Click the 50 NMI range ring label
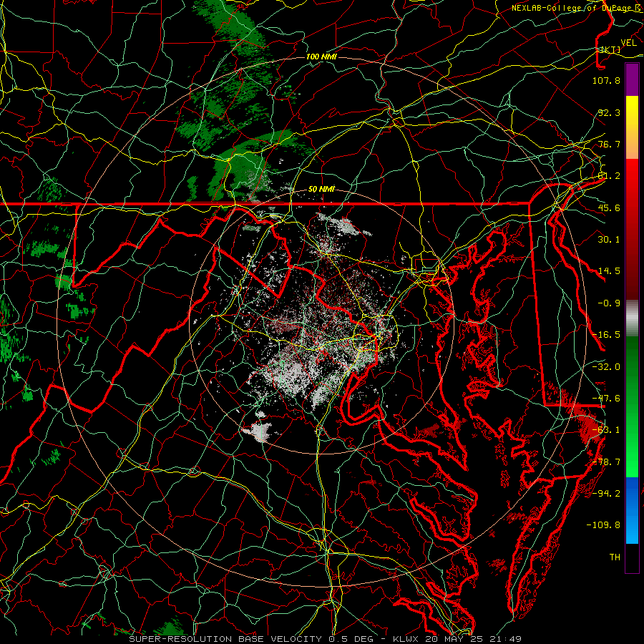The height and width of the screenshot is (644, 644). pos(321,190)
